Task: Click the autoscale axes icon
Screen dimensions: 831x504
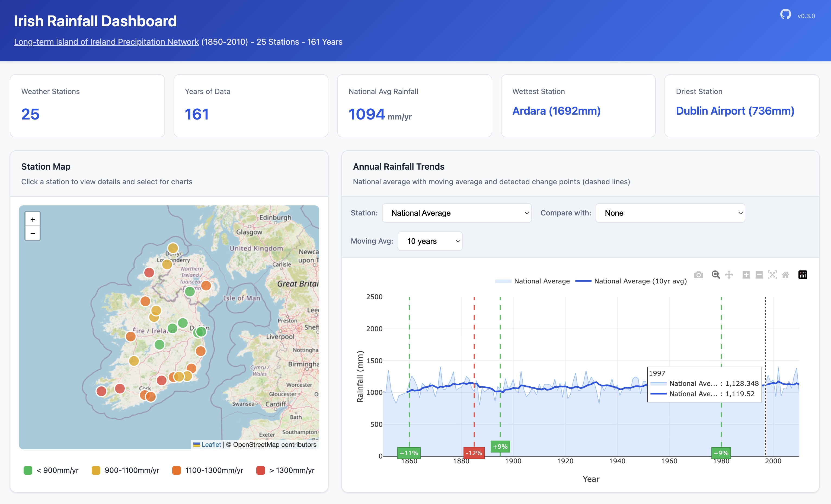Action: click(x=772, y=275)
